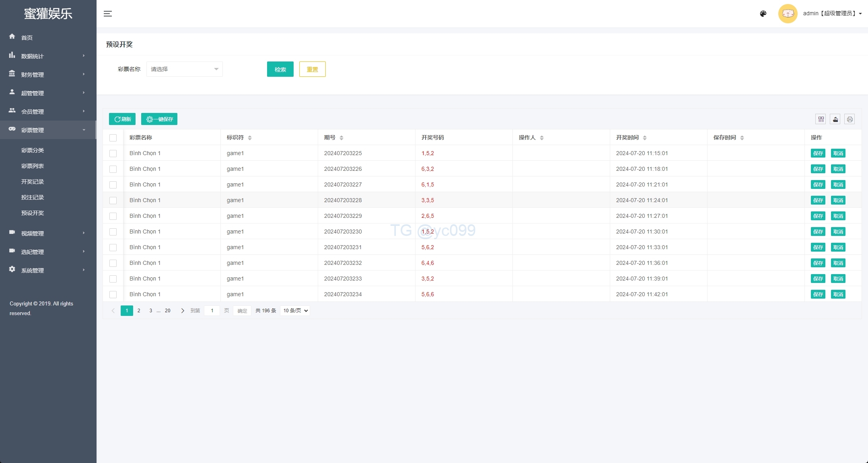Click the admin avatar image
The image size is (868, 463).
click(788, 14)
